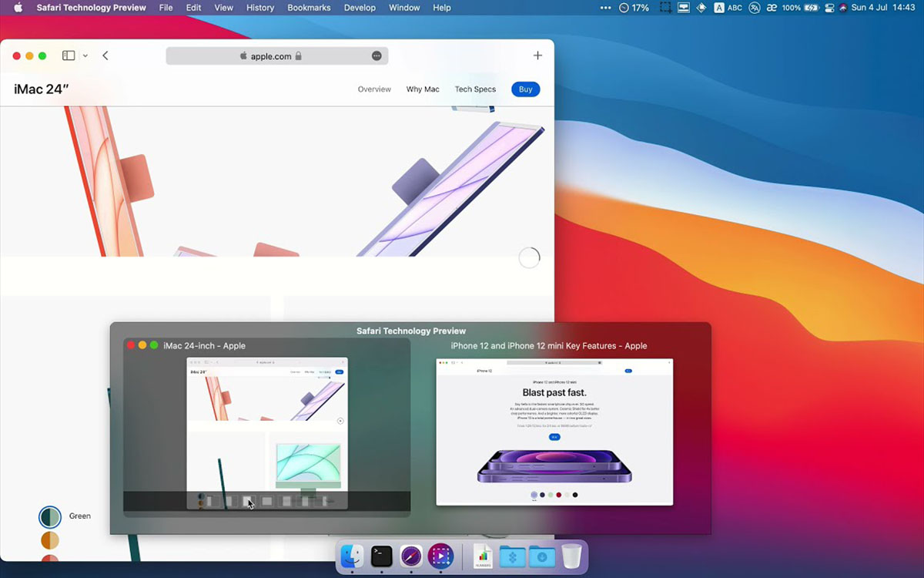Screen dimensions: 924x578
Task: Open the Apple menu
Action: click(18, 8)
